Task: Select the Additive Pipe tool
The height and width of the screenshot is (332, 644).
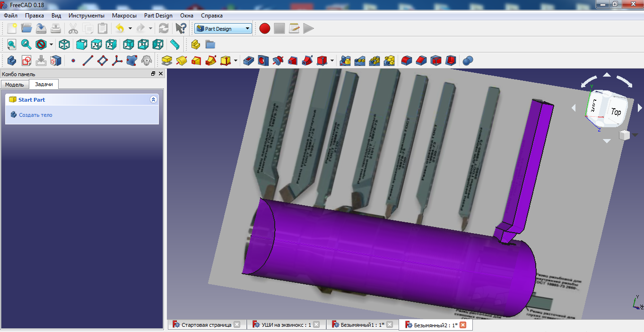Action: (x=210, y=61)
